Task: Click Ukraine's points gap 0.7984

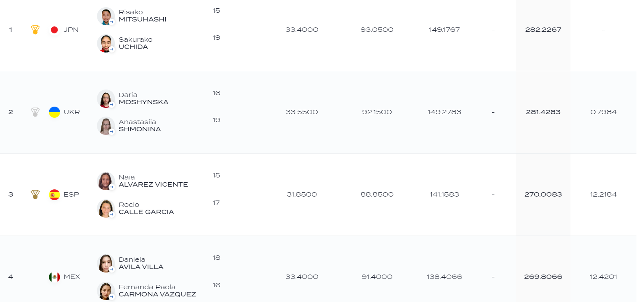Action: pos(603,112)
